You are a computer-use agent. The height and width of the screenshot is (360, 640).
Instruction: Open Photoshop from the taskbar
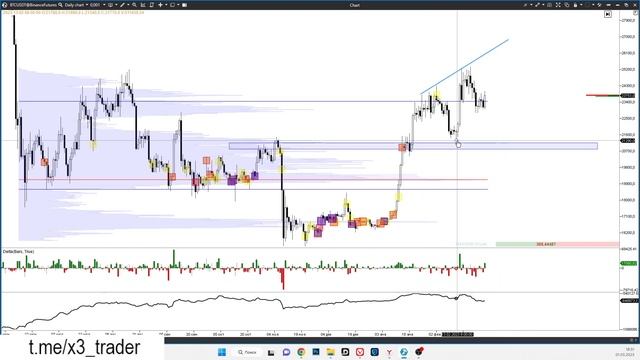tap(316, 352)
